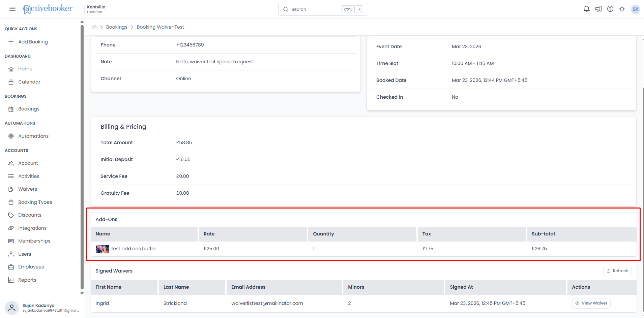Open the hamburger menu icon

coord(12,9)
